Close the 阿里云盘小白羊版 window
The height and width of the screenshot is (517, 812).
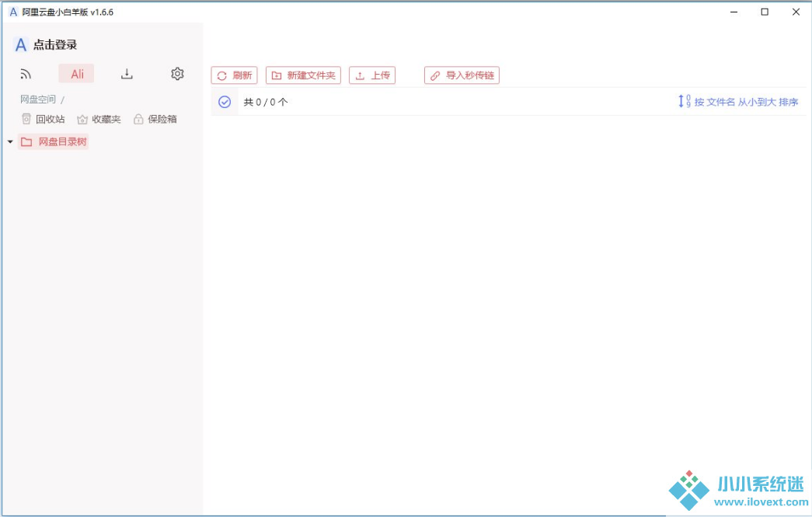(x=796, y=12)
